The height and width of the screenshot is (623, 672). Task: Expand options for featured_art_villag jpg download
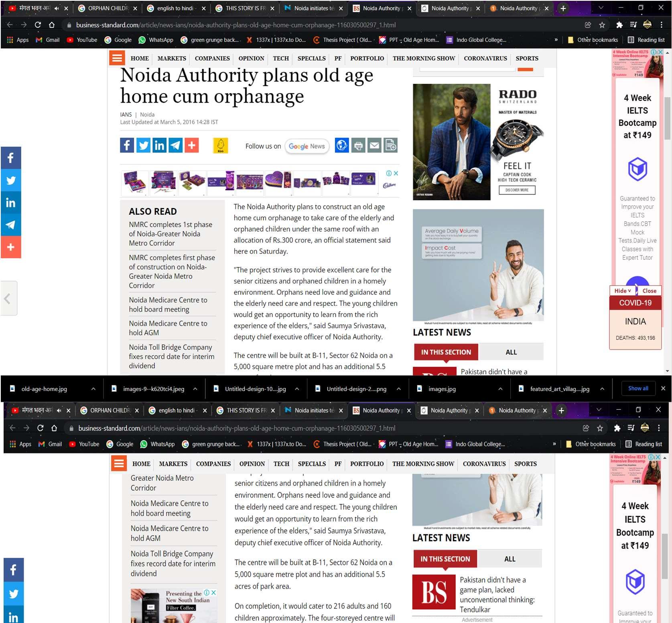click(602, 389)
